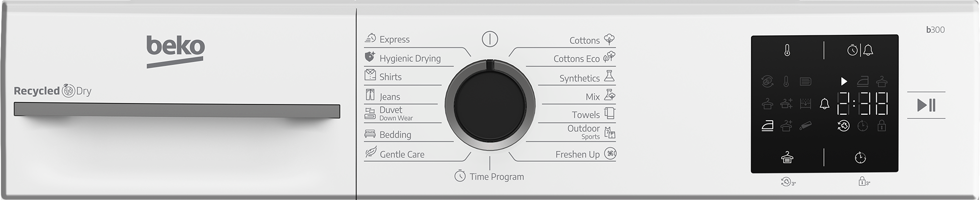Tap the thermometer drying temperature icon at display top

[787, 50]
